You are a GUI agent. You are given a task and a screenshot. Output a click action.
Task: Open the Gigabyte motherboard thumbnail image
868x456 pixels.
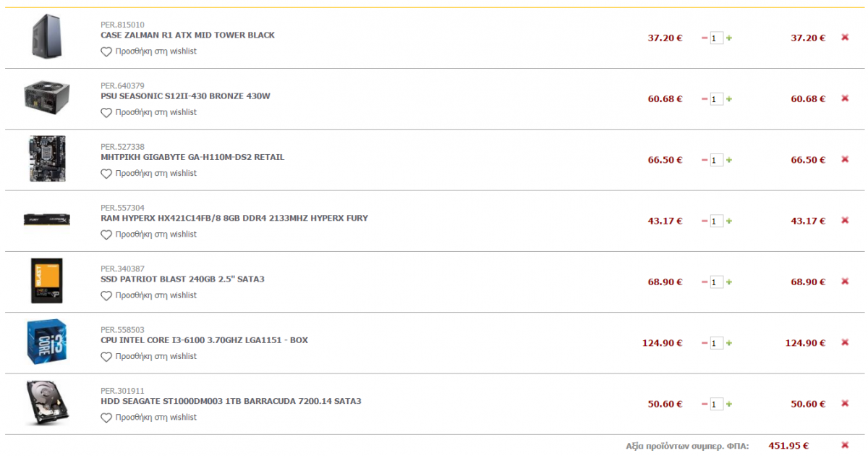[x=47, y=159]
